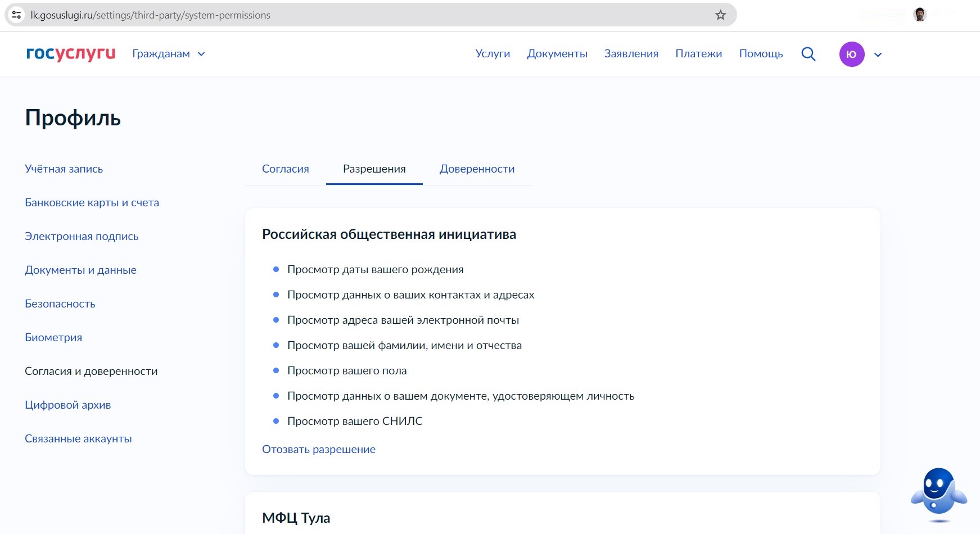Open Документы и данные section

pyautogui.click(x=80, y=270)
